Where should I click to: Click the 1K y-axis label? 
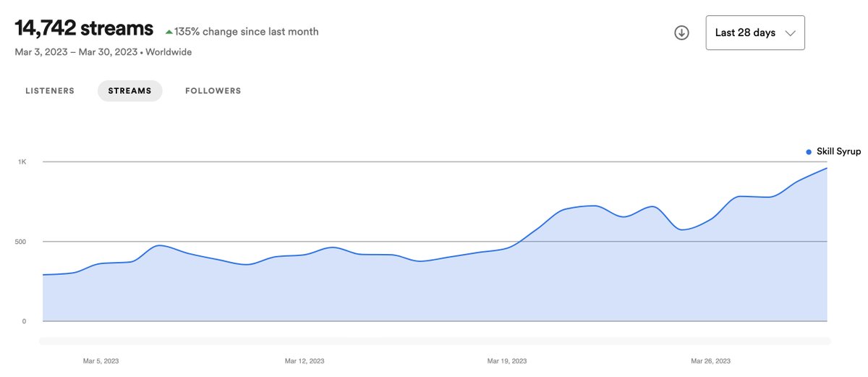pos(22,162)
